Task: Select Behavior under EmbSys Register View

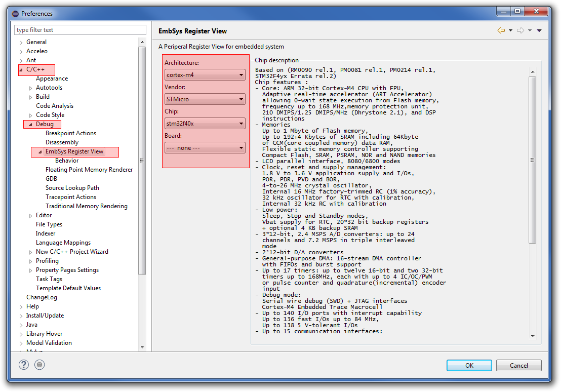Action: (67, 161)
